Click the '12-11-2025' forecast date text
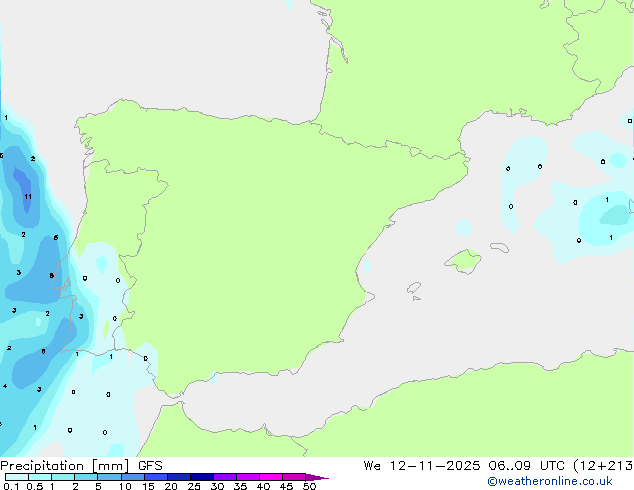Viewport: 634px width, 490px height. tap(435, 466)
